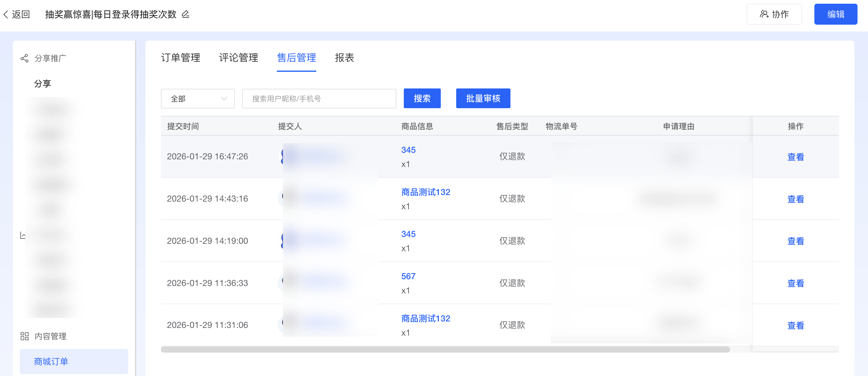
Task: Switch to 订单管理 tab
Action: pyautogui.click(x=181, y=58)
